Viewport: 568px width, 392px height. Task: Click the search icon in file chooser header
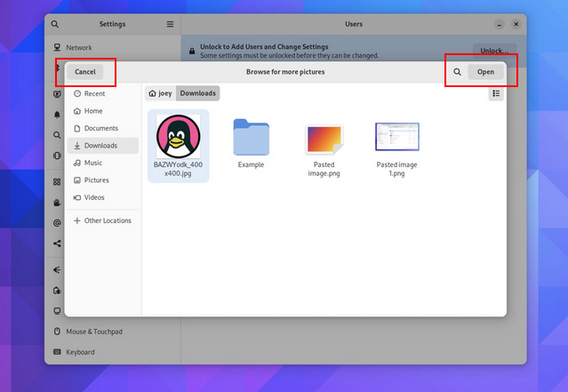[457, 72]
